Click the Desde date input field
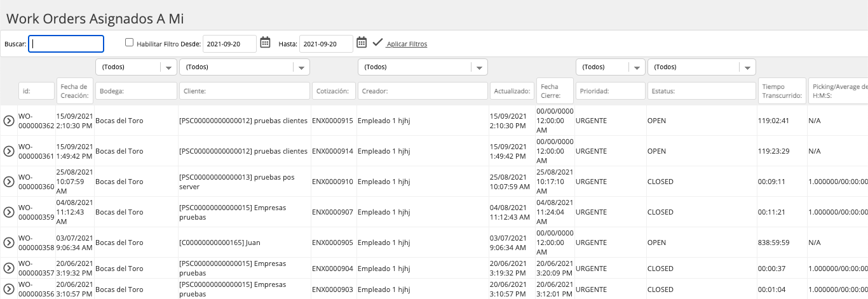868x299 pixels. 229,44
